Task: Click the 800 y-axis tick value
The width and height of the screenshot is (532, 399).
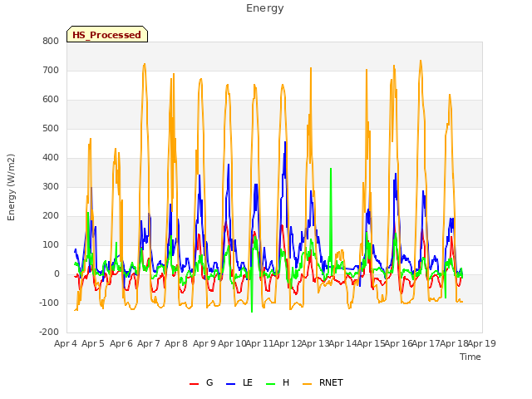Action: 51,41
